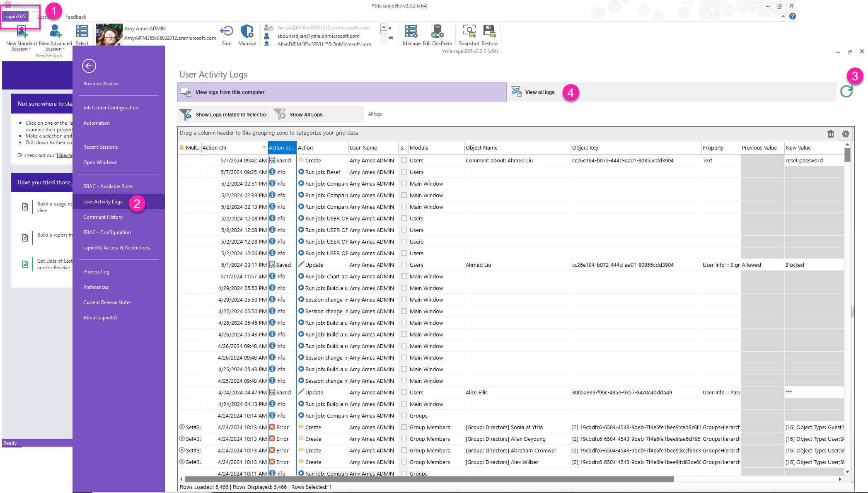Click Error icon on Sonia at Ytria row
This screenshot has width=868, height=493.
tap(272, 427)
